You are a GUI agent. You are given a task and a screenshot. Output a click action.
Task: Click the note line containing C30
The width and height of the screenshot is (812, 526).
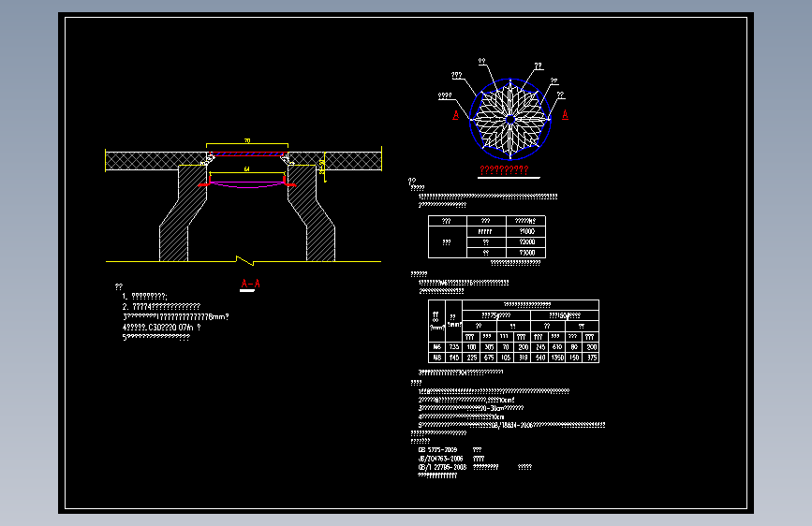(x=162, y=328)
